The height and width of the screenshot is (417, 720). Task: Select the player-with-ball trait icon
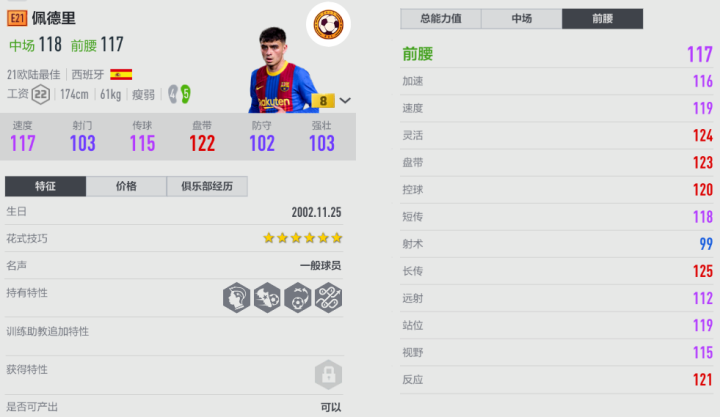267,298
